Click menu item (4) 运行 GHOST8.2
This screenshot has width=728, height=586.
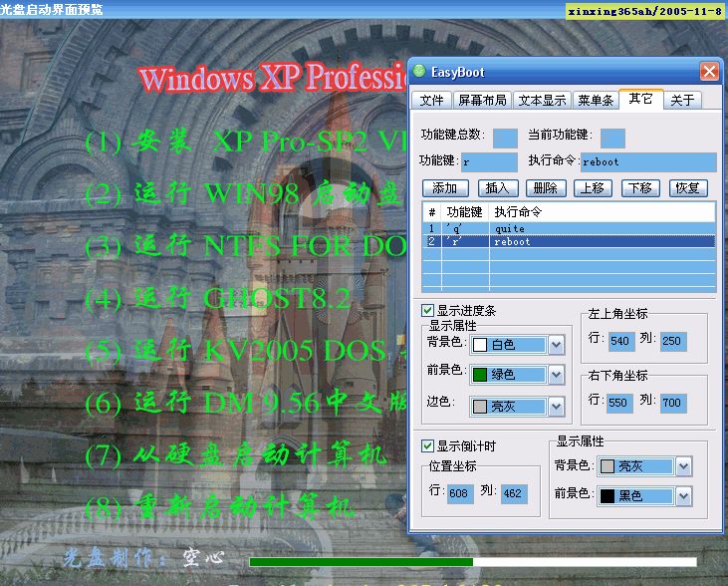coord(218,298)
